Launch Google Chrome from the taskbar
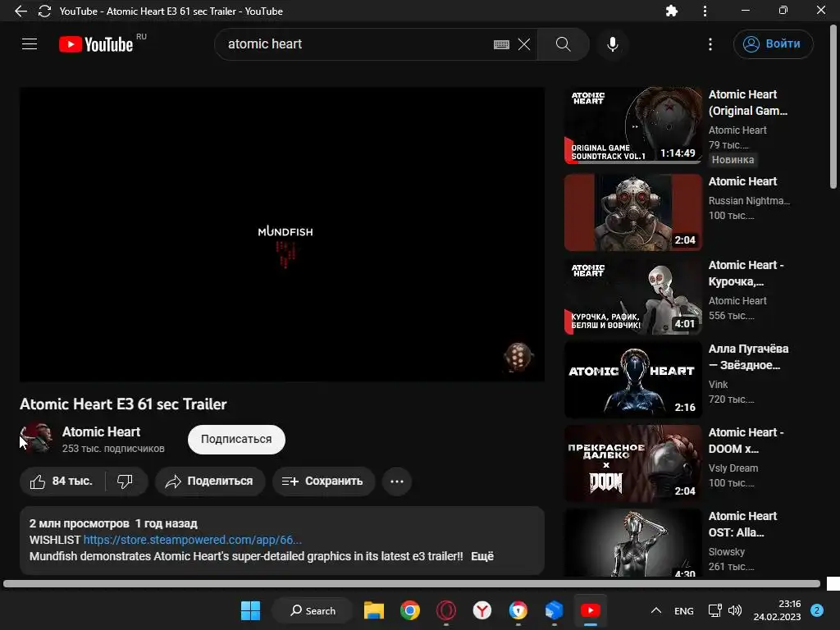 410,610
